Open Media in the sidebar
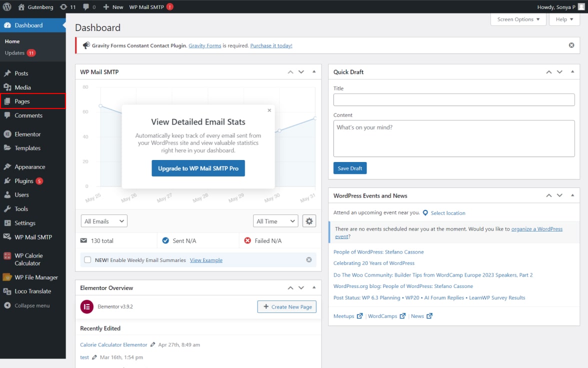The width and height of the screenshot is (588, 368). [x=33, y=87]
